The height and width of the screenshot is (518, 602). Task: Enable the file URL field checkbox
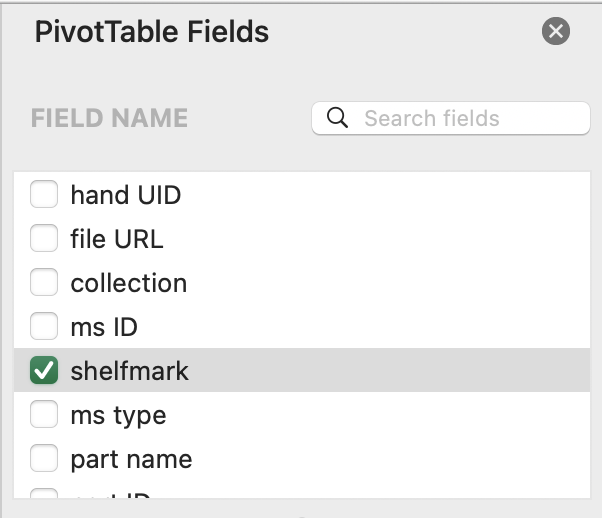click(44, 238)
